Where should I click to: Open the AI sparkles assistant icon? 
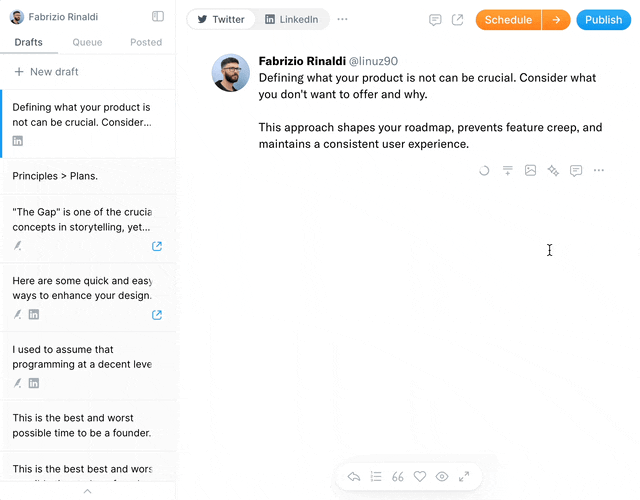pos(553,171)
